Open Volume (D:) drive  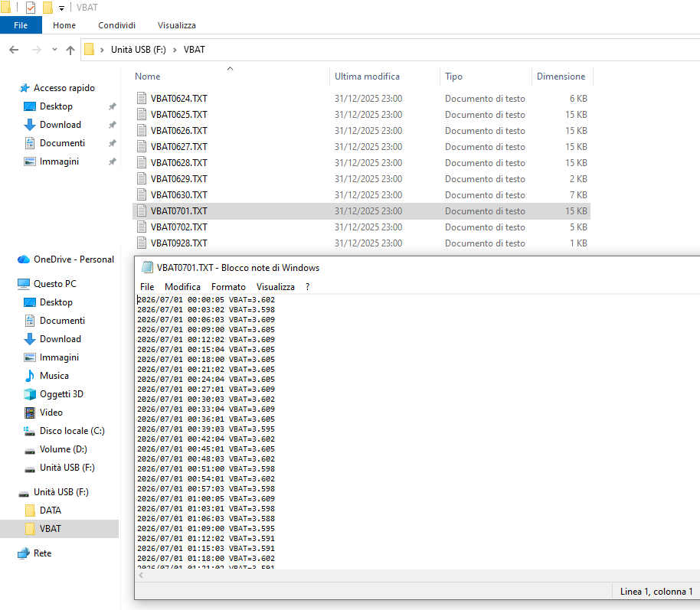coord(64,449)
